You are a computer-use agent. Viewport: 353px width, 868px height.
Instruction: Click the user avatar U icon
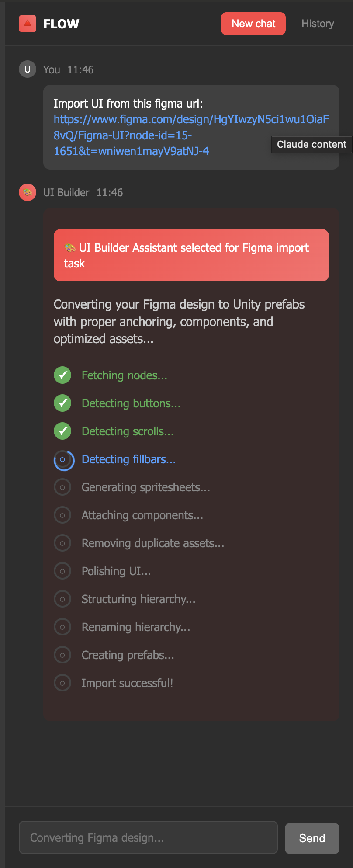pyautogui.click(x=28, y=69)
